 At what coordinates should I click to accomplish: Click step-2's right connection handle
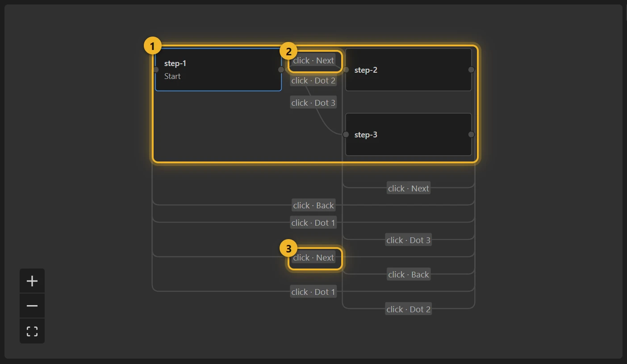point(471,70)
